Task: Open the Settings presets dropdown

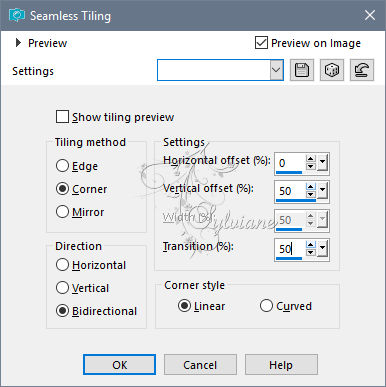Action: point(276,70)
